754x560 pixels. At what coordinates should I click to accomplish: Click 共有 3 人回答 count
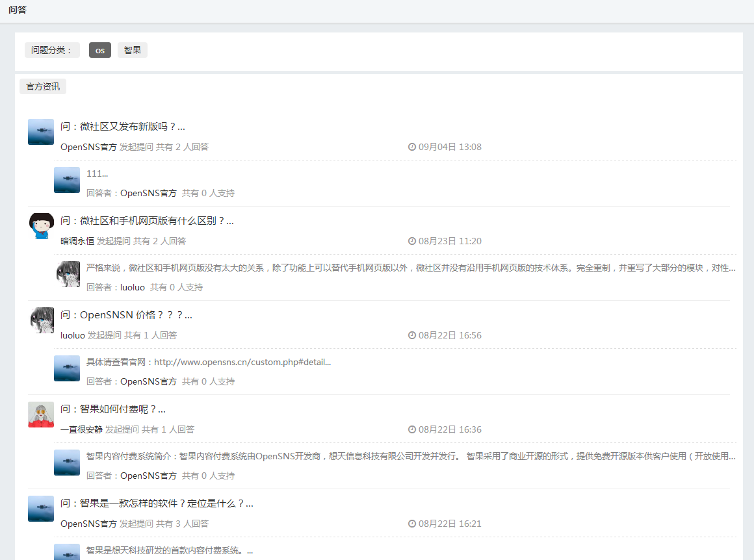click(182, 524)
